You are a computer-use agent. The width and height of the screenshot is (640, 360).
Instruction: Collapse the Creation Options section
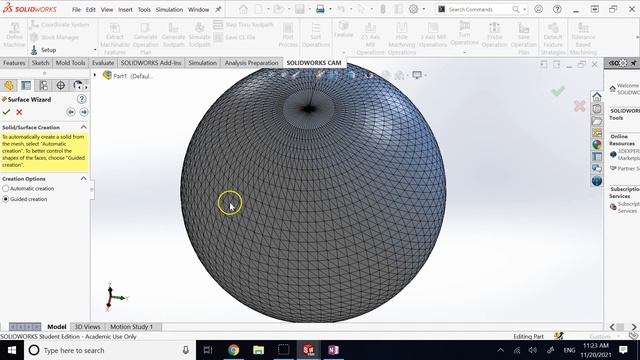84,179
